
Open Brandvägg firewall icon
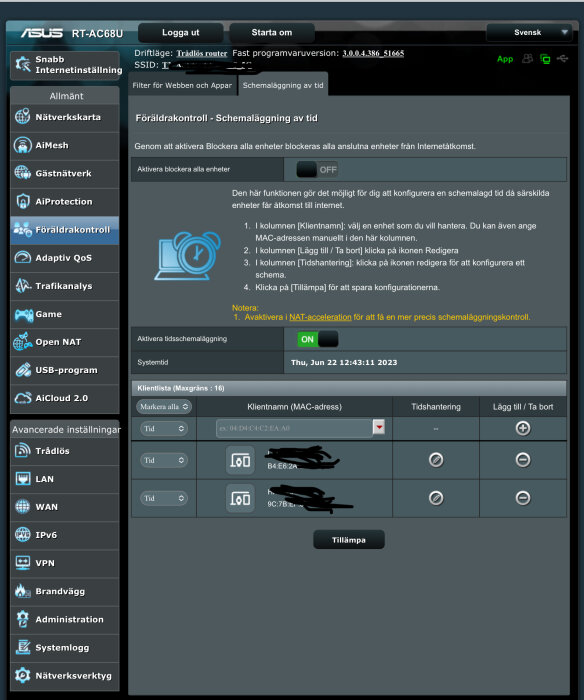coord(22,591)
